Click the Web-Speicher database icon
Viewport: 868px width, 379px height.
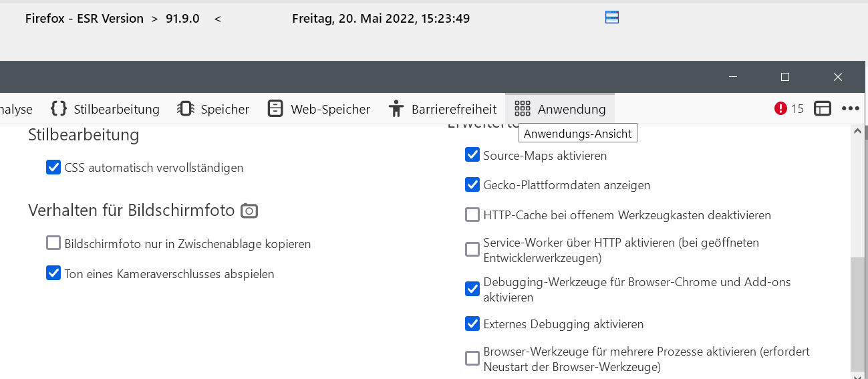[275, 109]
